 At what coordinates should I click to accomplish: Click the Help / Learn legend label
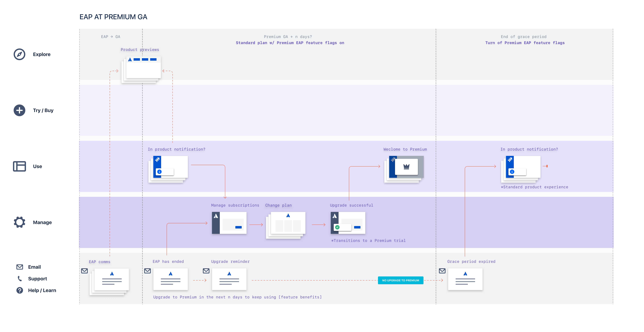point(42,290)
